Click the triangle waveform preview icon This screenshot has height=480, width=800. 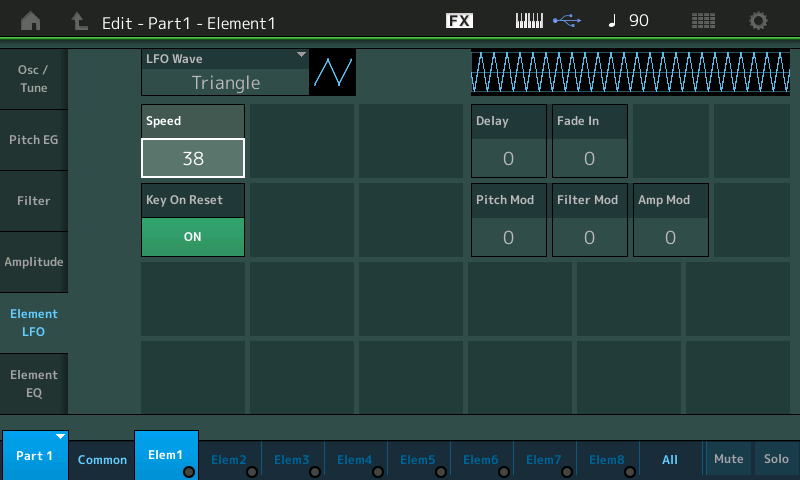(333, 73)
